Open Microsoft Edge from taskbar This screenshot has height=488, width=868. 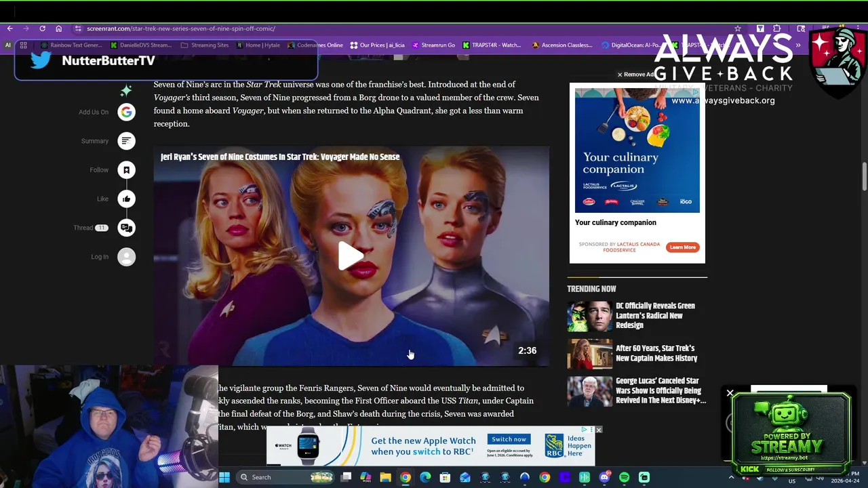click(x=425, y=477)
